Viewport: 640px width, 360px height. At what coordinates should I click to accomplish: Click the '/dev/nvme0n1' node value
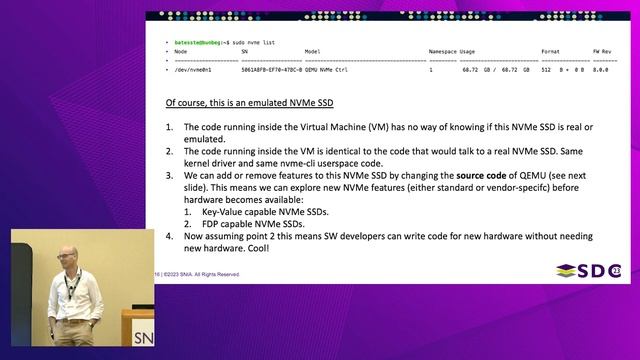(193, 70)
